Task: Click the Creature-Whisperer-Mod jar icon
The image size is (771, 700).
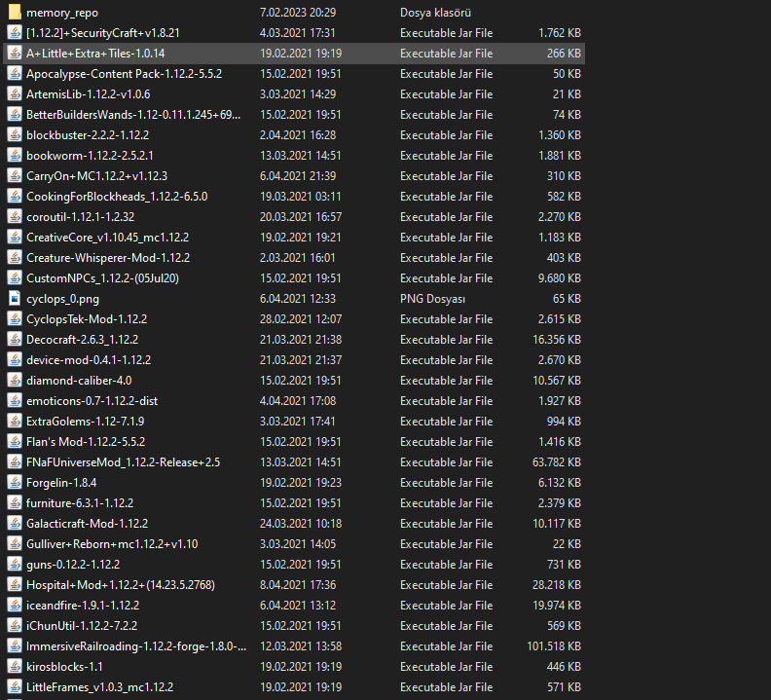Action: [x=15, y=258]
